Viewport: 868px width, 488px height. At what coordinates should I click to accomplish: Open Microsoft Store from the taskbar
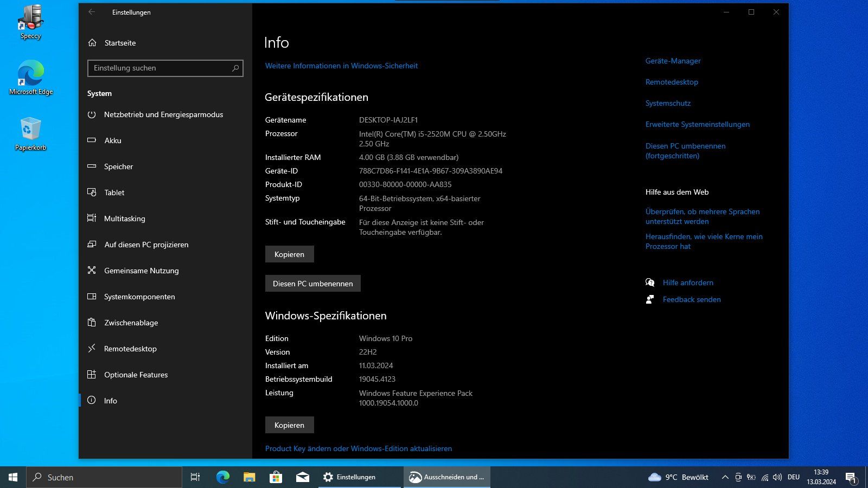pyautogui.click(x=276, y=477)
